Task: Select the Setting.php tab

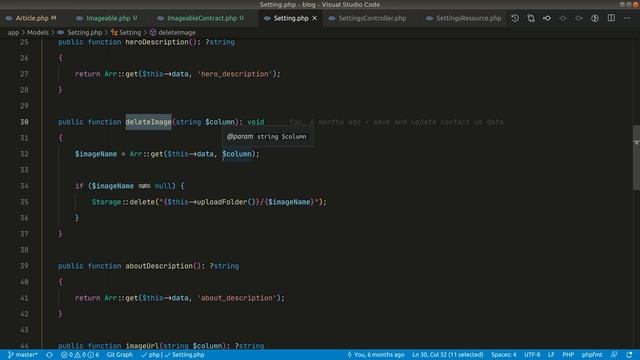Action: coord(291,18)
